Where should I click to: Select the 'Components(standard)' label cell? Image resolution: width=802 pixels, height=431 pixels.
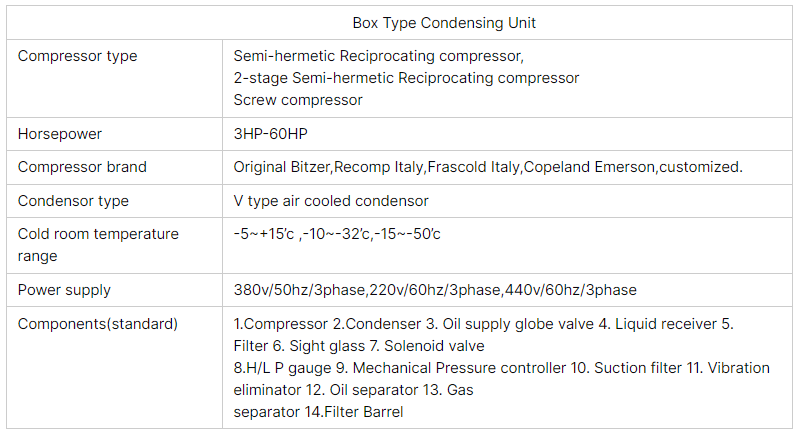[98, 324]
